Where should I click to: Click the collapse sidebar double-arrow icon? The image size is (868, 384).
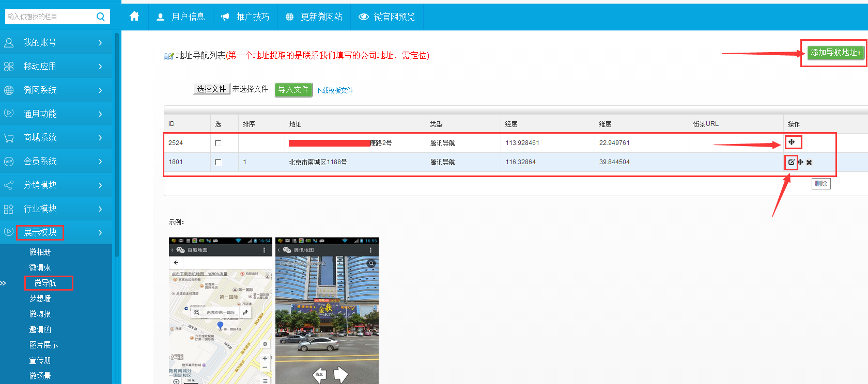pos(4,283)
